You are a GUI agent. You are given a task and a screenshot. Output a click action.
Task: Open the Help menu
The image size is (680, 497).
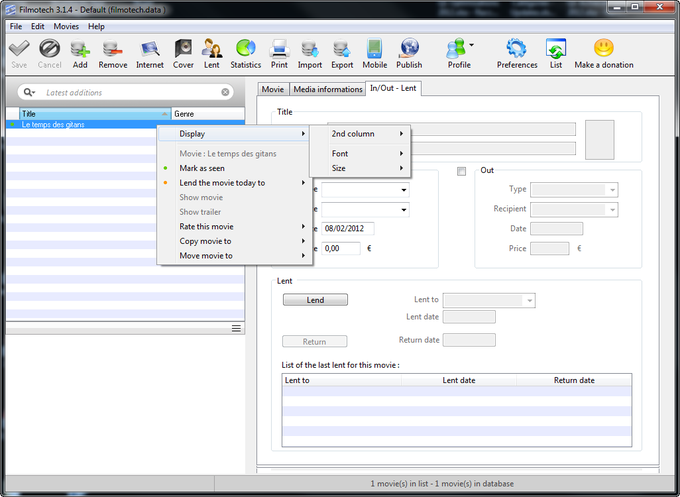(x=96, y=26)
